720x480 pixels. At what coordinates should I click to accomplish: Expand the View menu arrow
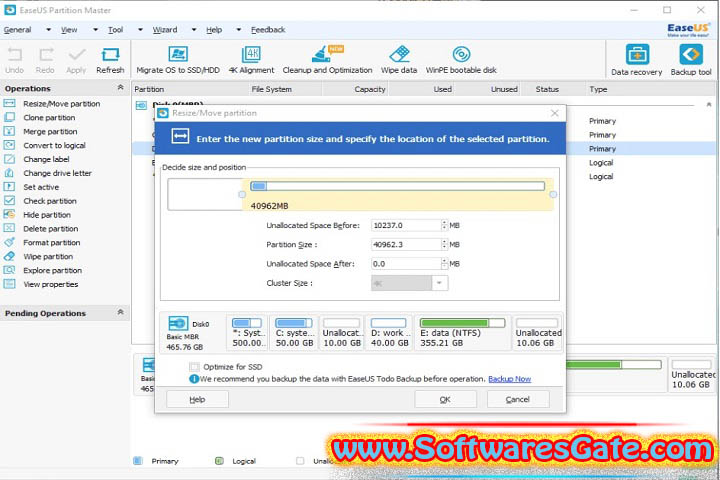pos(95,29)
